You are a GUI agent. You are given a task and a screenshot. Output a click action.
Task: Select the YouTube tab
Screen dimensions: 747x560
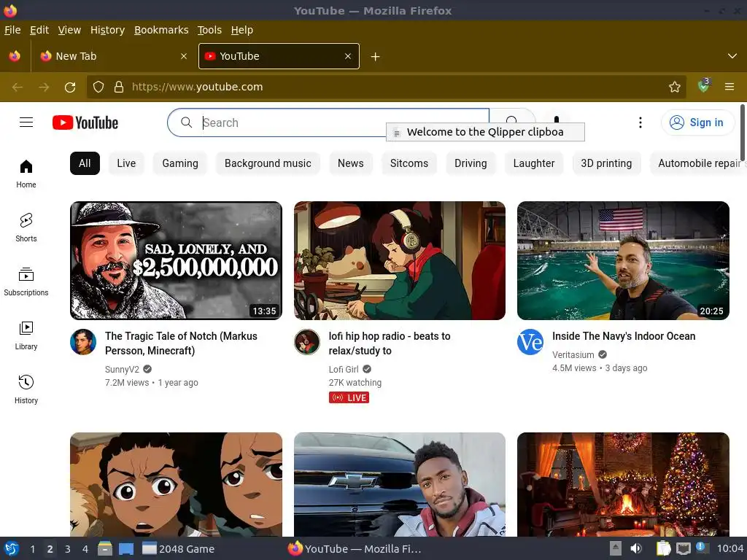(x=279, y=56)
